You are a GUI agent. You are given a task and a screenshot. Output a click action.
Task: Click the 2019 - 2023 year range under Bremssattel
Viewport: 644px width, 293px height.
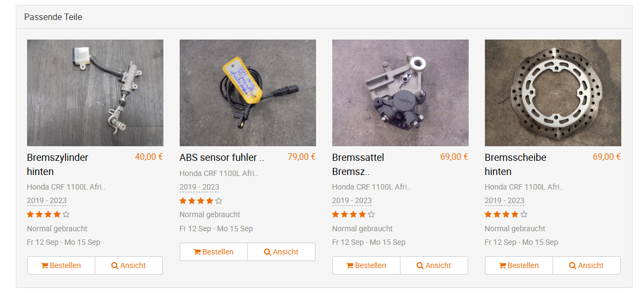(x=352, y=201)
